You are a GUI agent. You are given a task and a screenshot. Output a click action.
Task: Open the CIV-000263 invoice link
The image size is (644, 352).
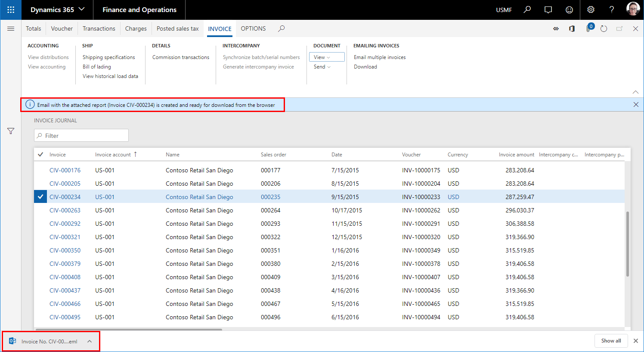[65, 210]
